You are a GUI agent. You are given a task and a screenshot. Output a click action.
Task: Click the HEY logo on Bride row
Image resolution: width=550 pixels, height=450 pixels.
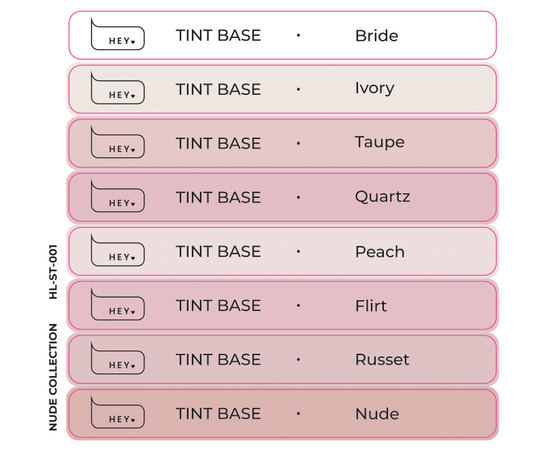118,34
